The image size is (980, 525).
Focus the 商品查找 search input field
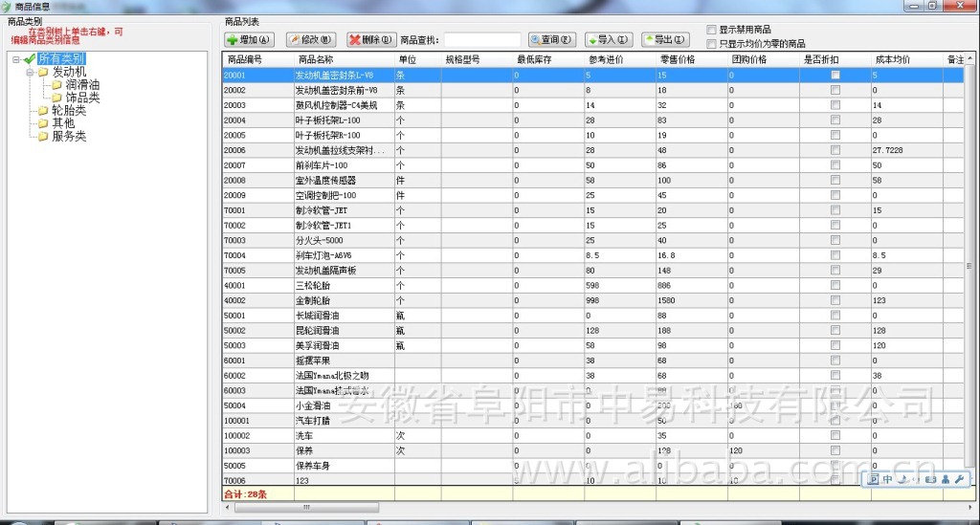(482, 39)
